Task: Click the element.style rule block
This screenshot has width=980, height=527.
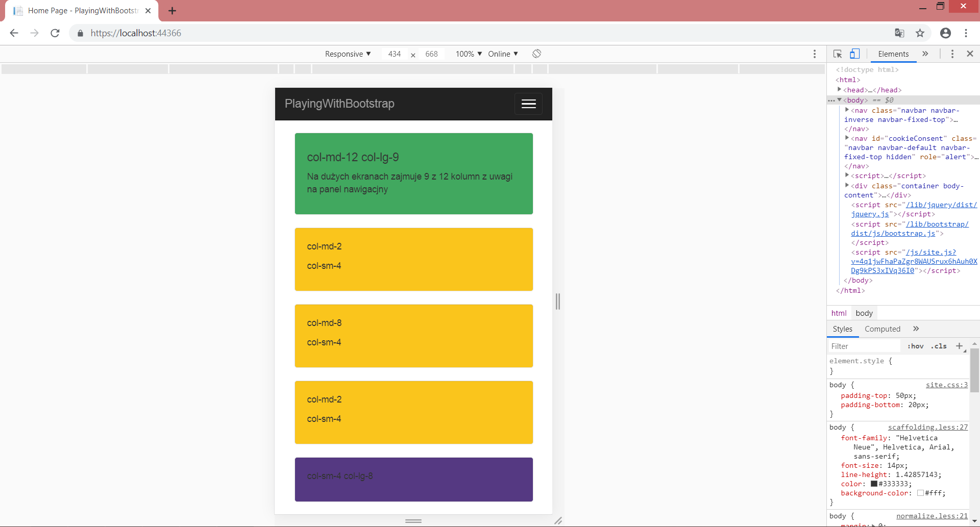Action: (x=897, y=366)
